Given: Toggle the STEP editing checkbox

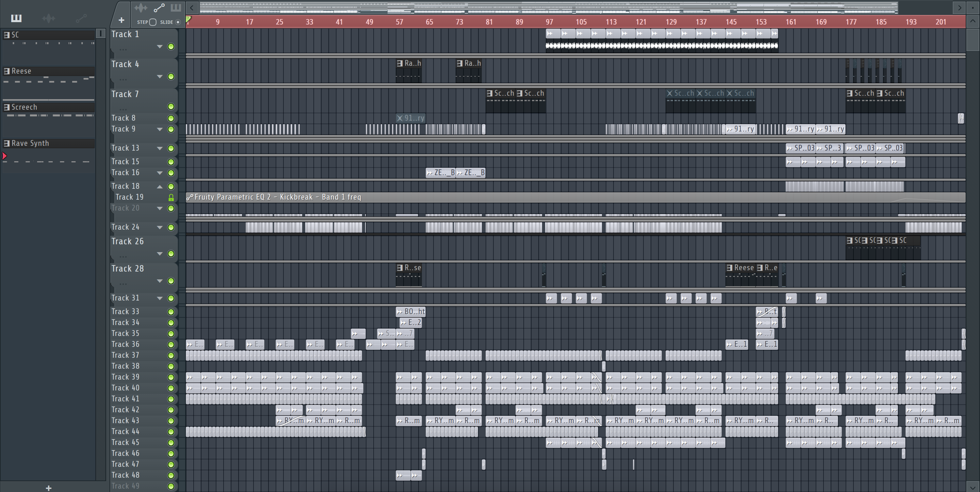Looking at the screenshot, I should coord(152,22).
